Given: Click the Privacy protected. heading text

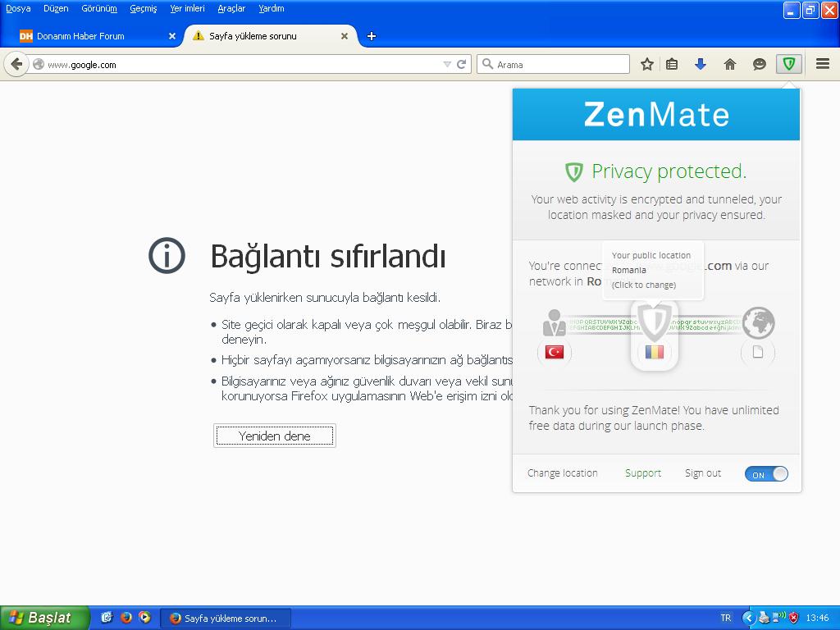Looking at the screenshot, I should (x=669, y=171).
